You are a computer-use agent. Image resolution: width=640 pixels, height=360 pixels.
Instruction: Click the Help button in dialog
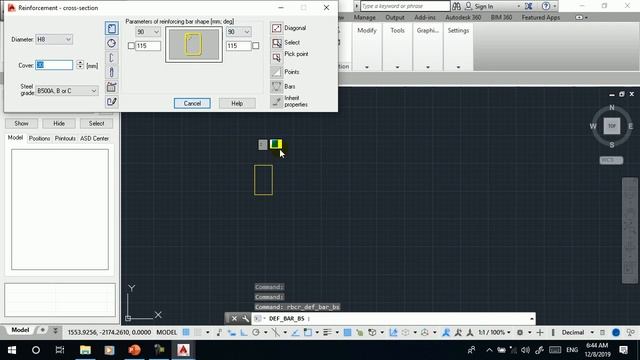(x=237, y=103)
